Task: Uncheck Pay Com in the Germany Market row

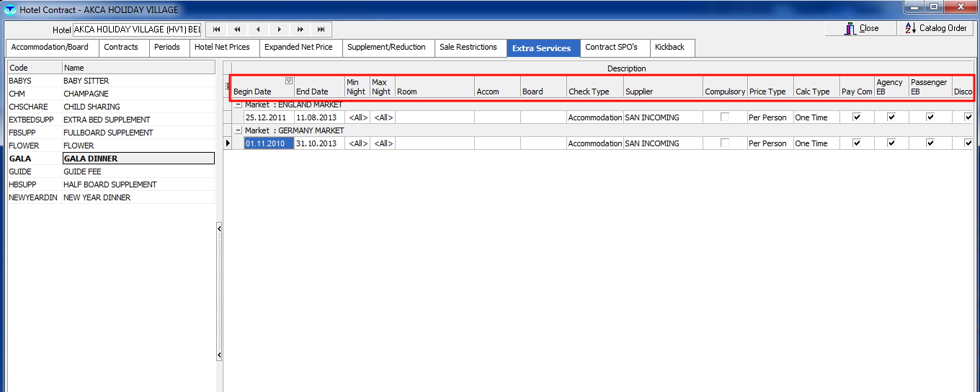Action: (x=857, y=143)
